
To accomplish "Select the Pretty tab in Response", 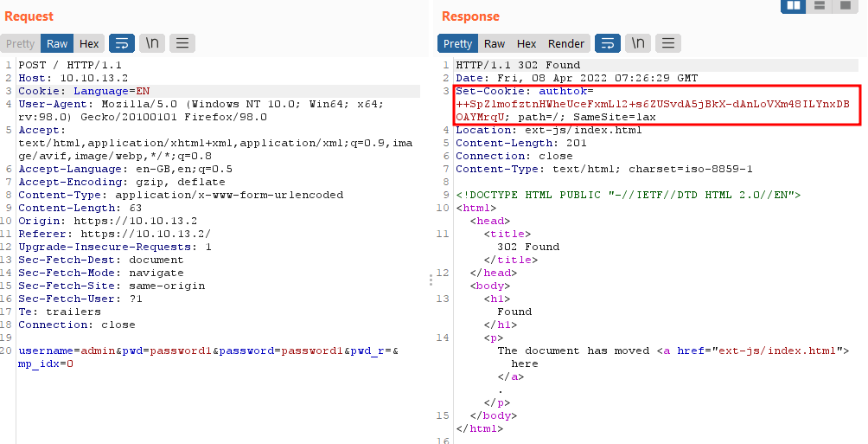I will (x=457, y=43).
